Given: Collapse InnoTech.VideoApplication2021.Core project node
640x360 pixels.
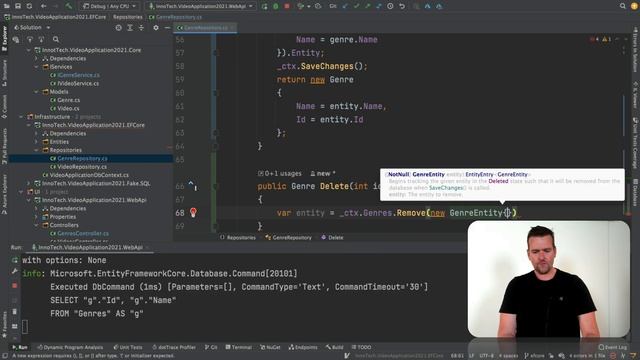Looking at the screenshot, I should [x=29, y=50].
